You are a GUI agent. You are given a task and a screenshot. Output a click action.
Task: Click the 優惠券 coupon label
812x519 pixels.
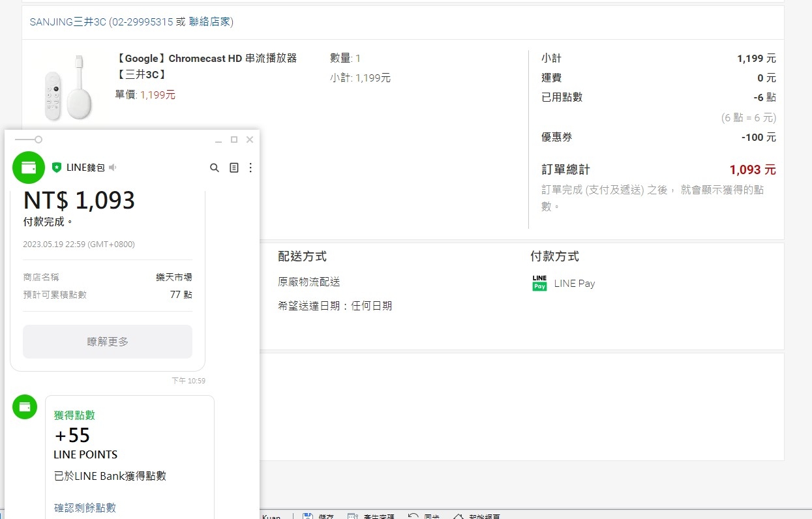tap(557, 138)
